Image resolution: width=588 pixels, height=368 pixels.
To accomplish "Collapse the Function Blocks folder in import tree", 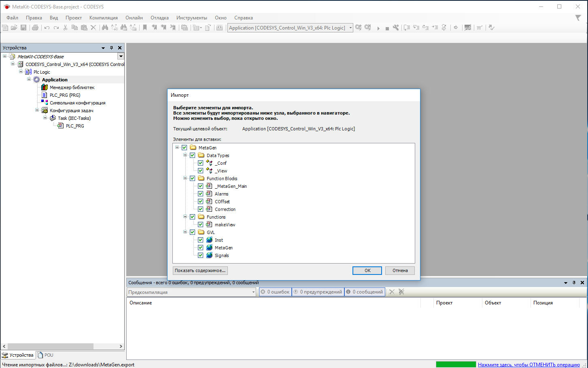I will click(185, 179).
